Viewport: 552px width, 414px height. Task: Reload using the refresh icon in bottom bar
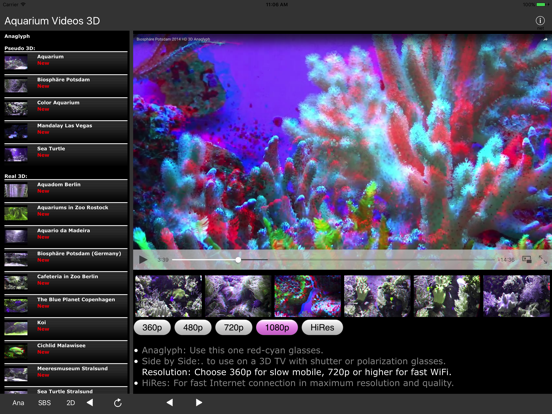(118, 403)
